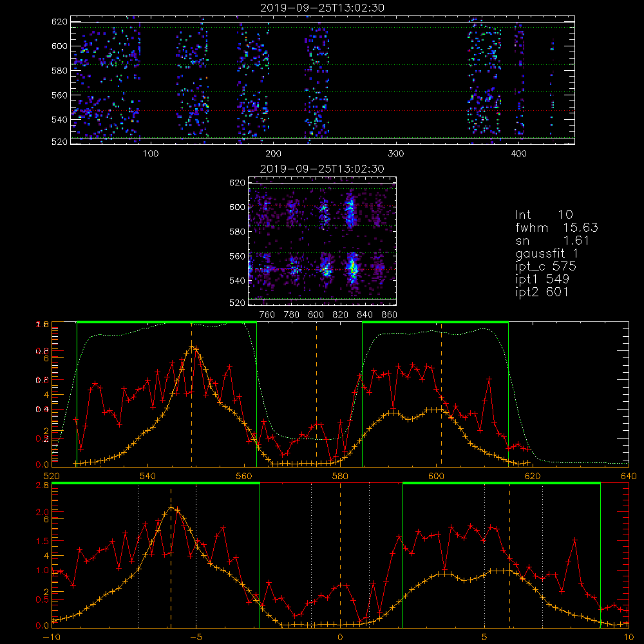This screenshot has height=644, width=644.
Task: Click x-axis label '400' of top plot
Action: [x=518, y=154]
